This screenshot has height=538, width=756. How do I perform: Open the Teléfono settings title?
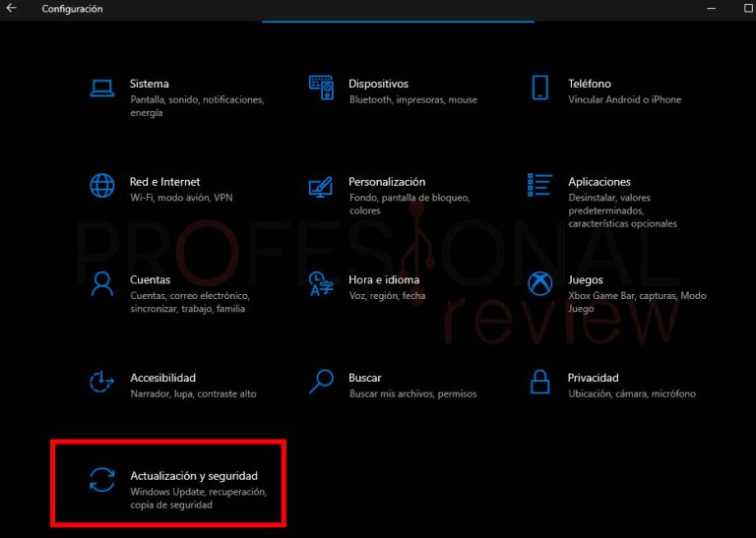pyautogui.click(x=590, y=84)
